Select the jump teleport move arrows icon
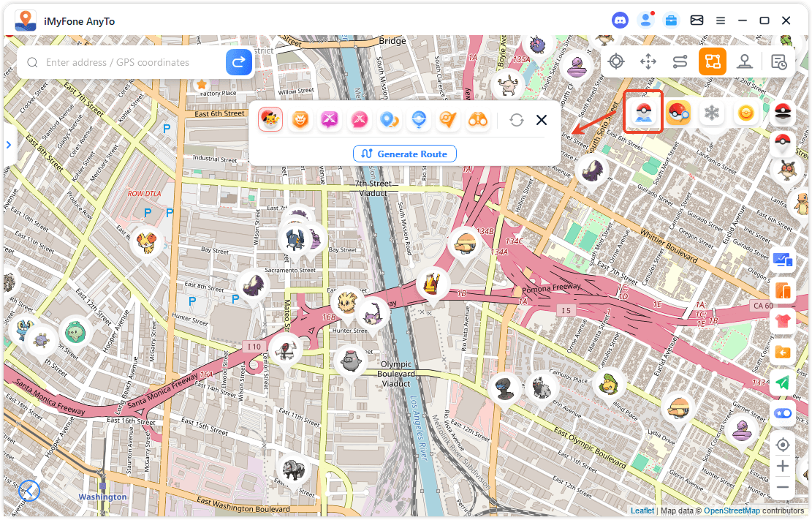The image size is (812, 520). (648, 61)
